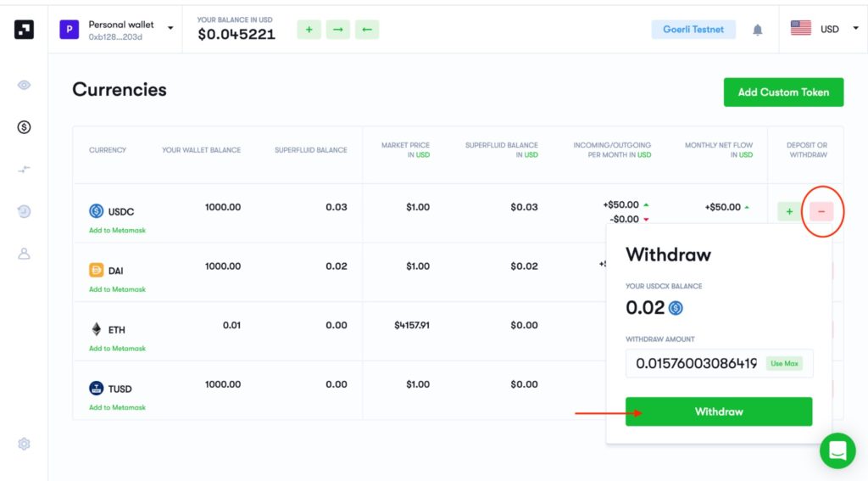Click Add to Metamask under DAI
868x481 pixels.
[117, 289]
